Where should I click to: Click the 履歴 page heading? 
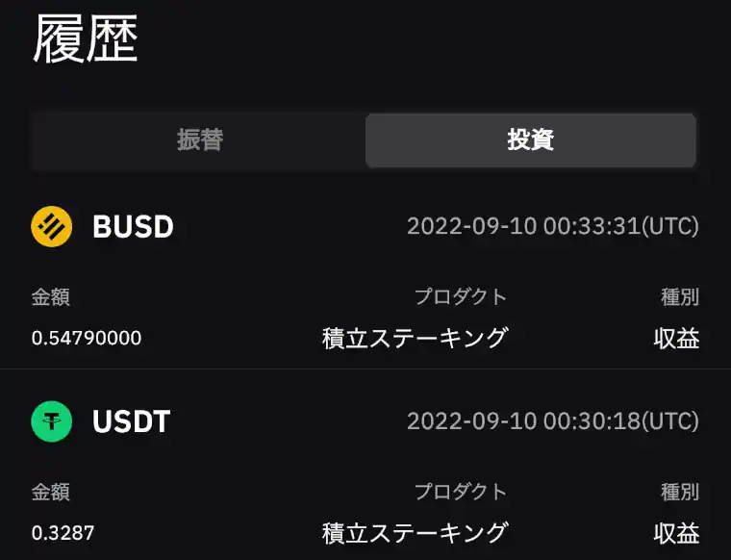click(x=86, y=40)
